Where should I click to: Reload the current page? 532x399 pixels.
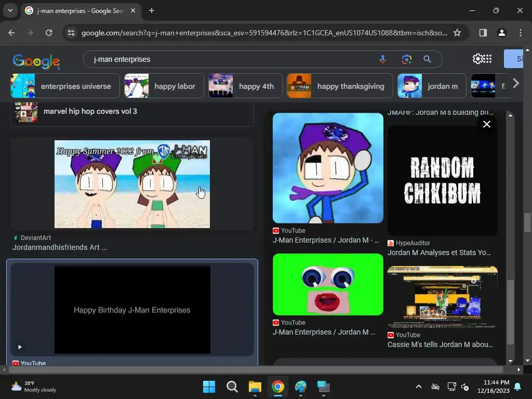(49, 33)
